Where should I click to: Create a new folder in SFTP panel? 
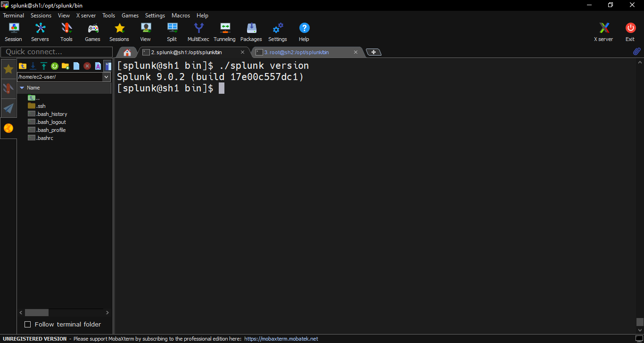[x=66, y=66]
